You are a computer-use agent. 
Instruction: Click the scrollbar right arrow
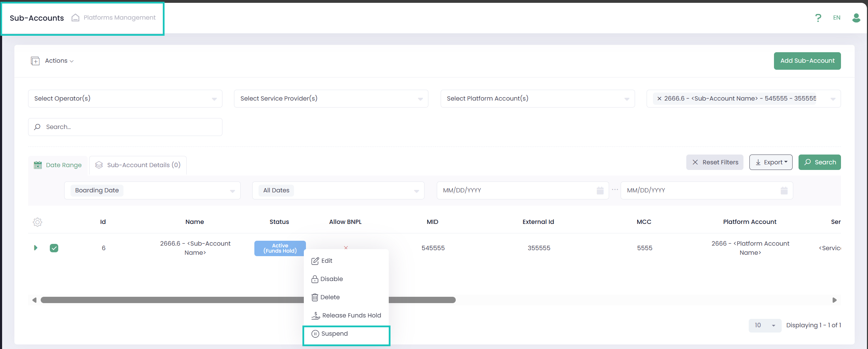point(834,300)
